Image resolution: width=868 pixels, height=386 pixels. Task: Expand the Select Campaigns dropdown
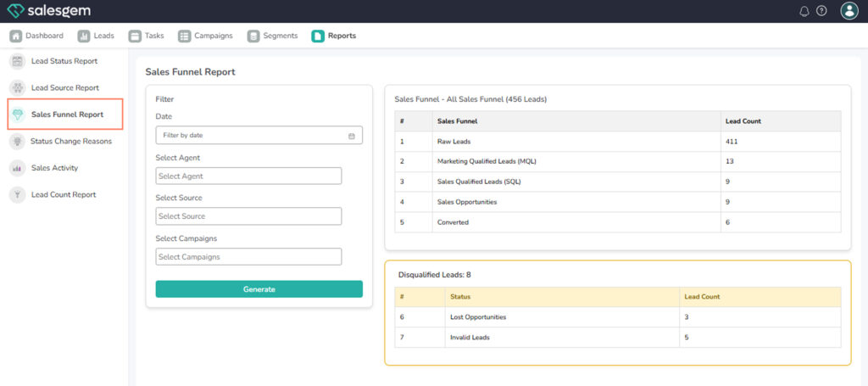[248, 257]
